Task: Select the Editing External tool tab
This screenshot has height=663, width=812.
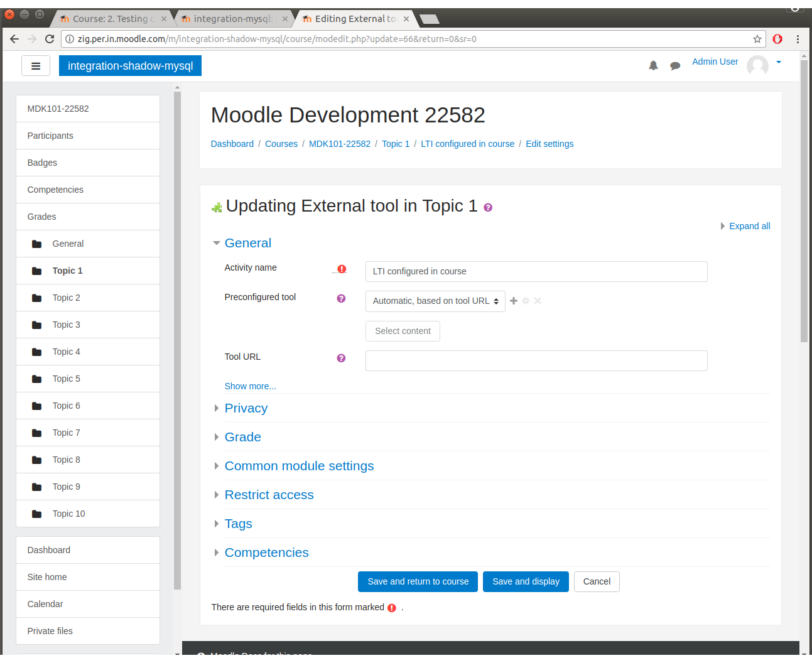Action: click(x=355, y=19)
